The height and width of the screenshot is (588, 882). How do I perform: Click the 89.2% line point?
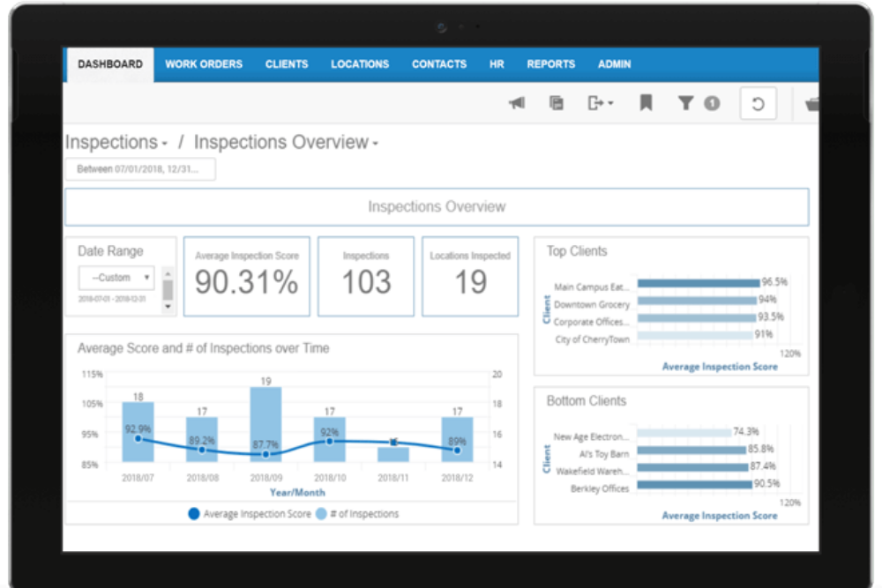pyautogui.click(x=202, y=450)
